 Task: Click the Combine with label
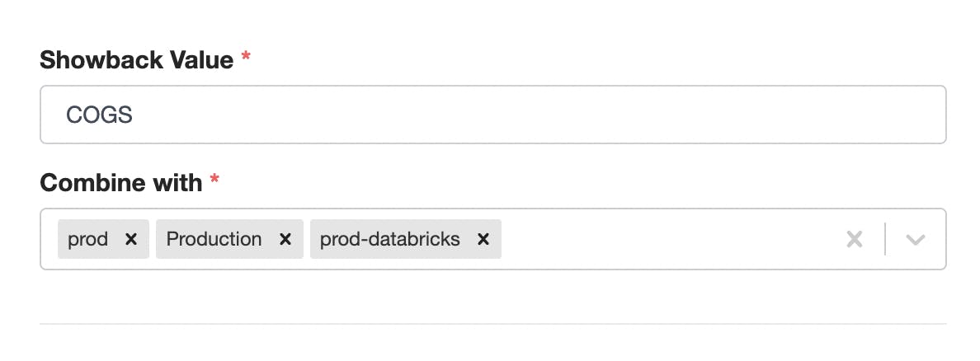coord(121,182)
